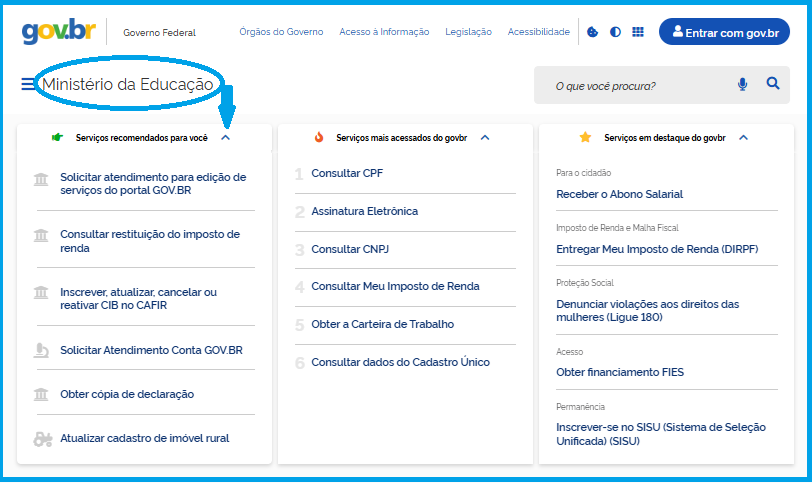Open Inscrever-se no SISU link

pyautogui.click(x=661, y=434)
